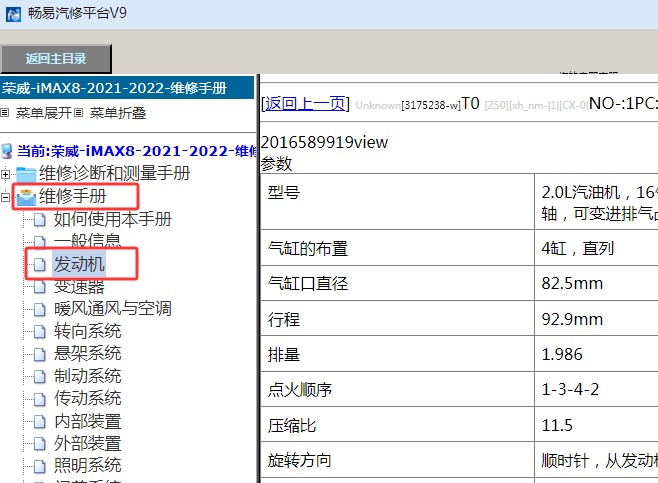This screenshot has height=483, width=658.
Task: Open the 制动系统 tree entry
Action: [87, 376]
